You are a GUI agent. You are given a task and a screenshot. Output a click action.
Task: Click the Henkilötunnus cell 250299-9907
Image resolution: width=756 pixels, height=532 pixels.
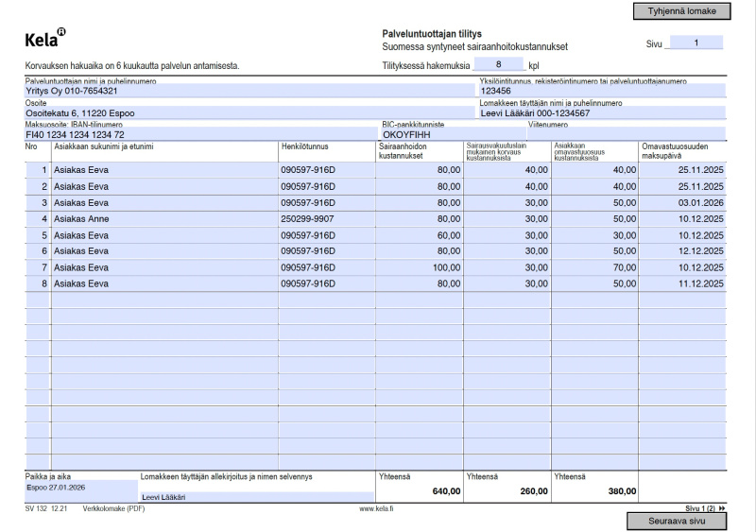click(324, 219)
